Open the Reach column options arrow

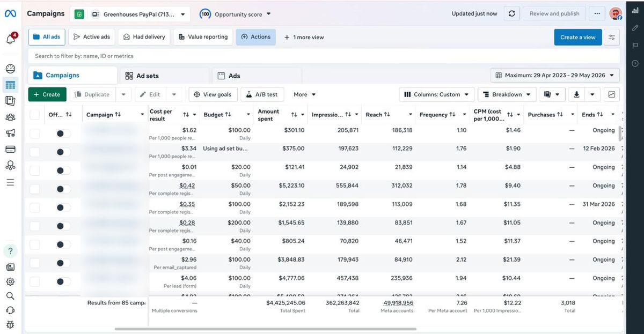click(411, 115)
